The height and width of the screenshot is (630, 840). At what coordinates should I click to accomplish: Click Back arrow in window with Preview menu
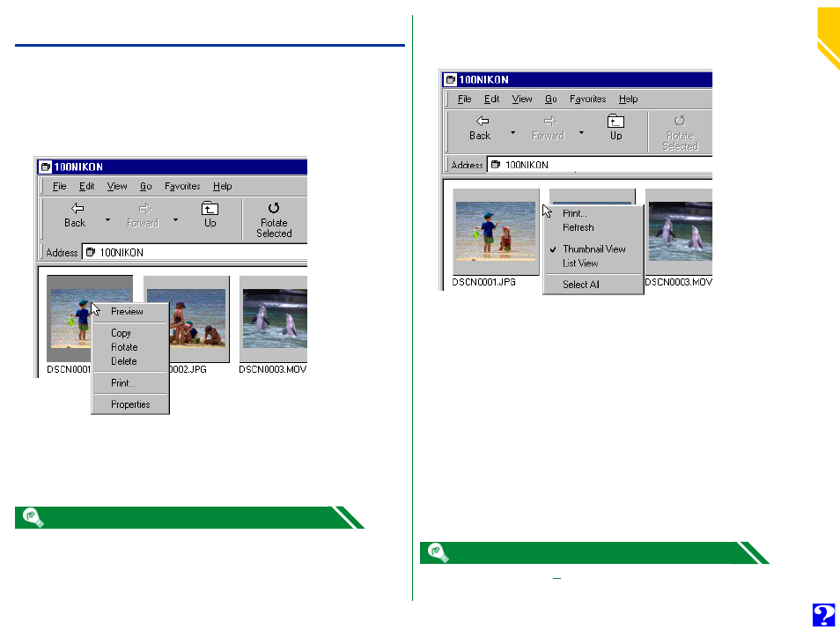pyautogui.click(x=77, y=208)
